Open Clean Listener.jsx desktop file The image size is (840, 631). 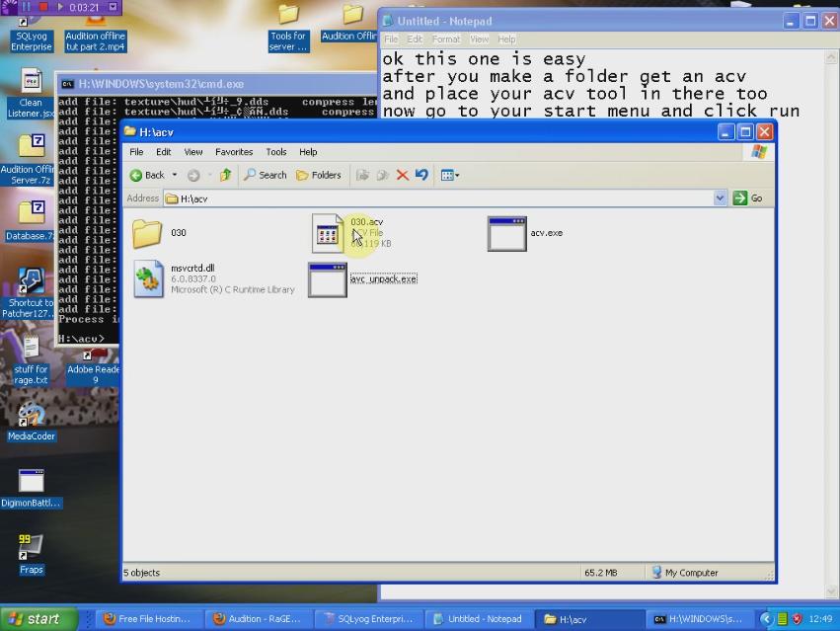click(x=31, y=93)
